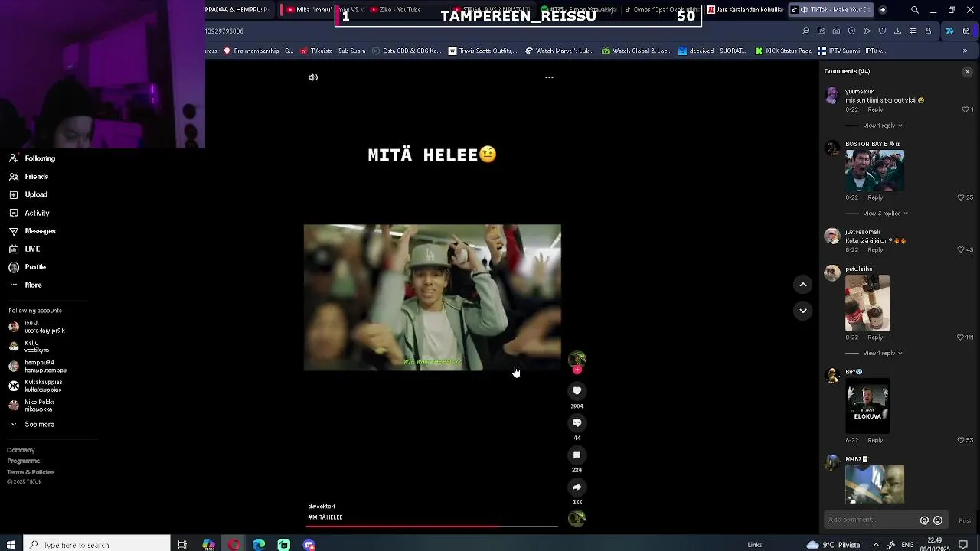Open dwscktori creator profile name

coord(322,507)
